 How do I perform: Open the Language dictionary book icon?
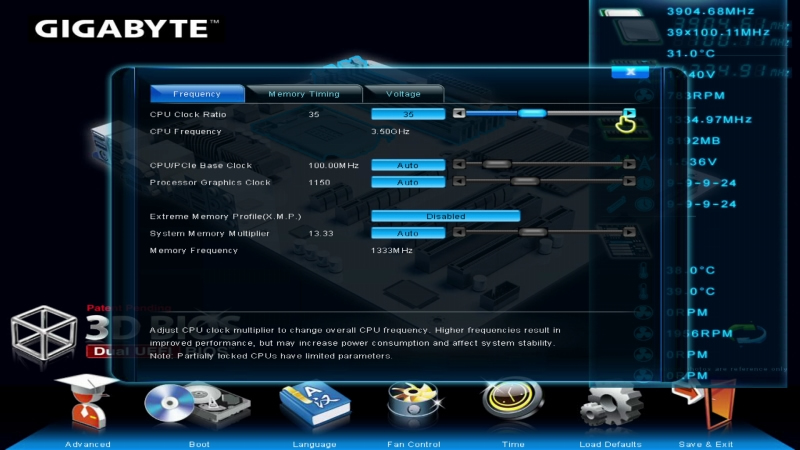(314, 404)
